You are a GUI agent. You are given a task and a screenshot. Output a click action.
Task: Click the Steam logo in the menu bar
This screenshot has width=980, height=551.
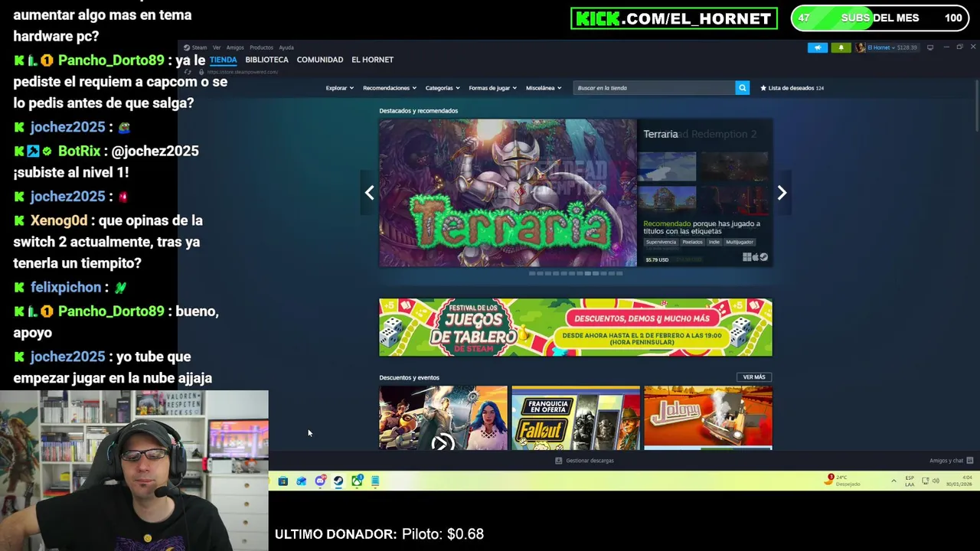pos(187,47)
